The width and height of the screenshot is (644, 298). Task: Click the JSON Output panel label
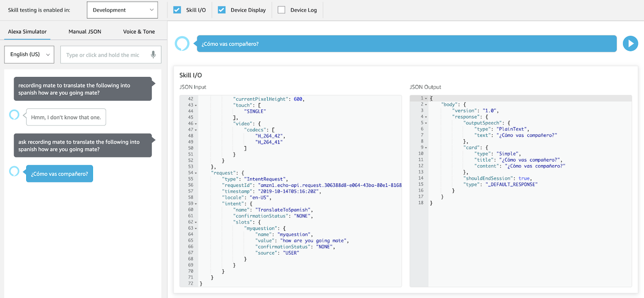click(425, 87)
